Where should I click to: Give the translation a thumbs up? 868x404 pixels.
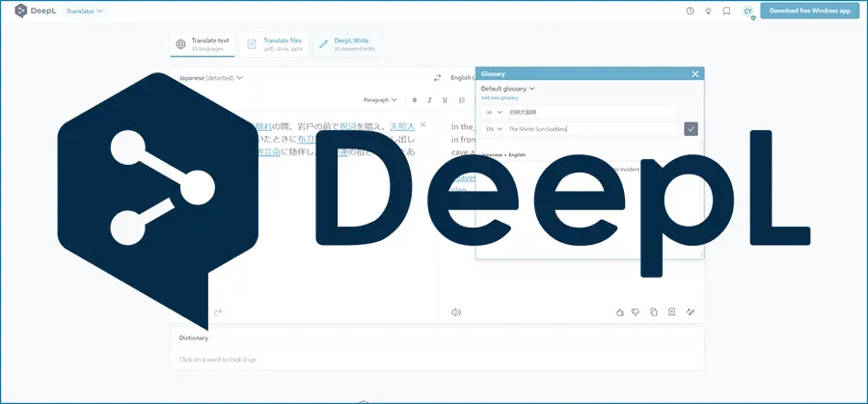pyautogui.click(x=620, y=311)
